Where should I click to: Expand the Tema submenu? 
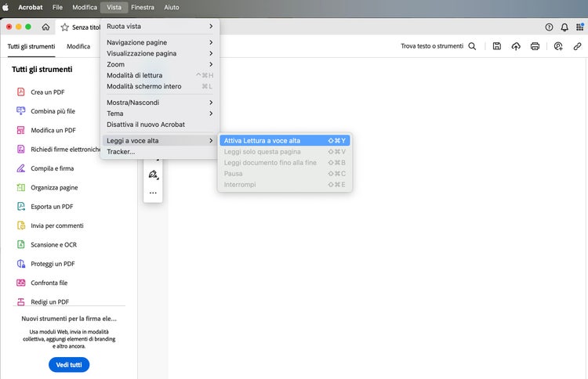160,114
